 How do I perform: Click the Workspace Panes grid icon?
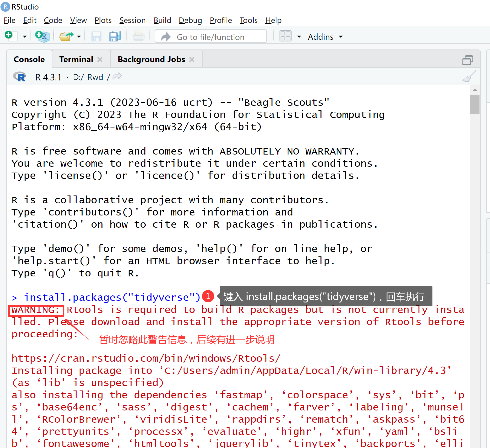click(285, 36)
